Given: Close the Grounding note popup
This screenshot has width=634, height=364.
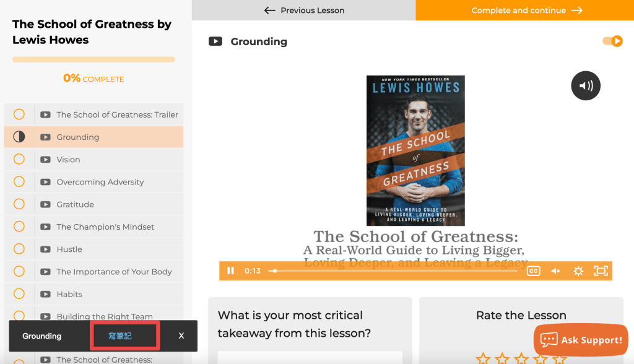Looking at the screenshot, I should tap(181, 336).
